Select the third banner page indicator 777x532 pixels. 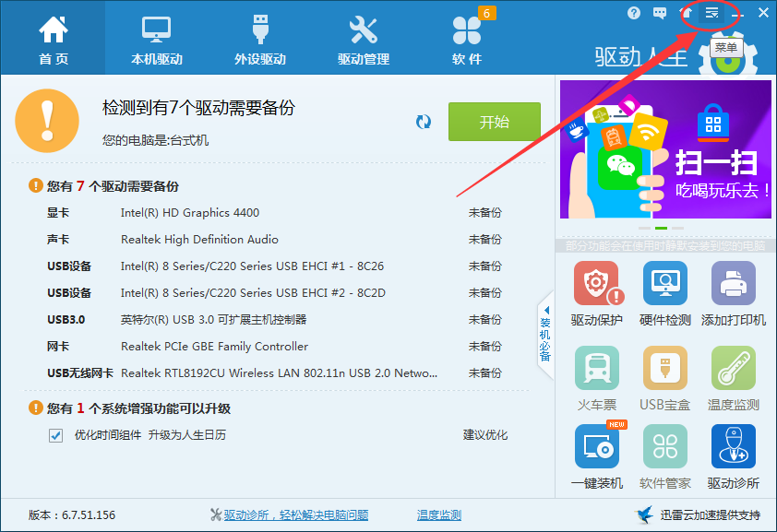tap(678, 228)
